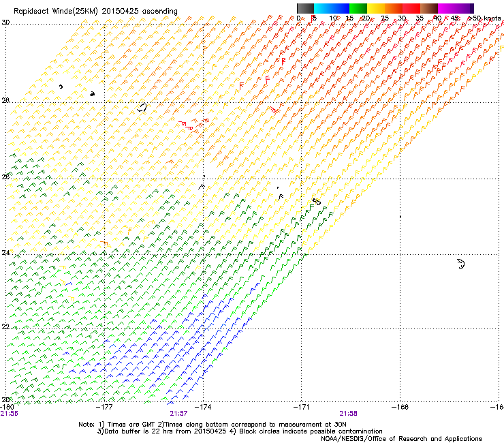Select the '-177' longitude axis label
This screenshot has width=504, height=443.
click(105, 407)
